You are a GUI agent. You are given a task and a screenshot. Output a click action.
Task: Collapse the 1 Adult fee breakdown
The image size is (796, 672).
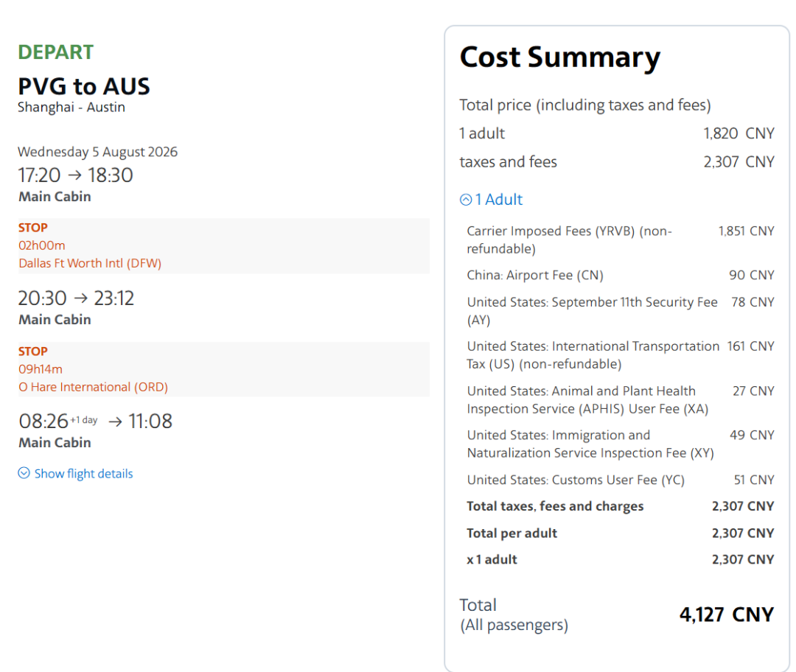[x=498, y=200]
